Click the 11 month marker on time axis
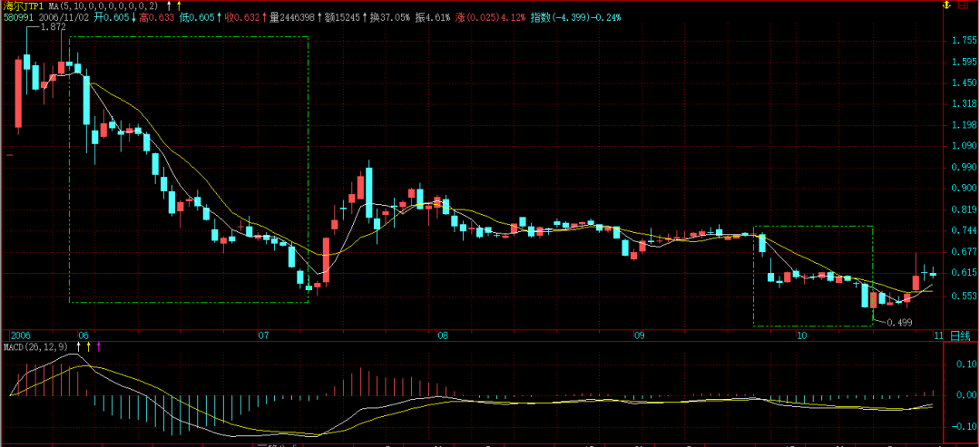 click(x=939, y=335)
